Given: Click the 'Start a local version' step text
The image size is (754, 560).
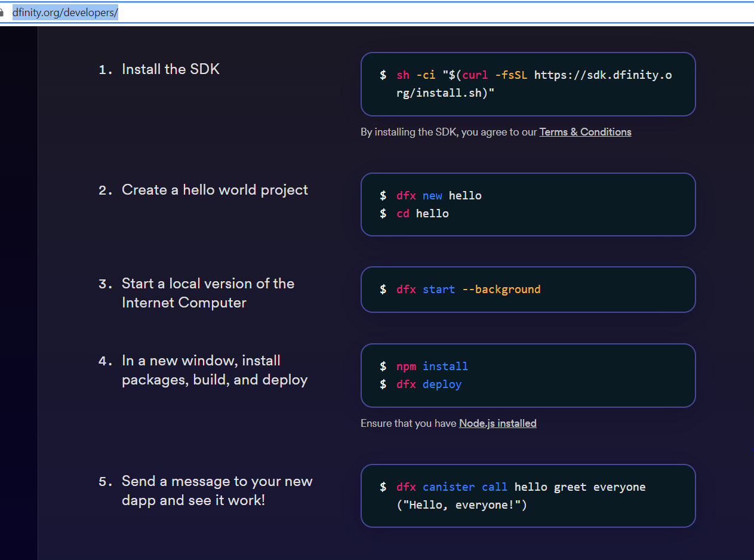Looking at the screenshot, I should click(208, 293).
